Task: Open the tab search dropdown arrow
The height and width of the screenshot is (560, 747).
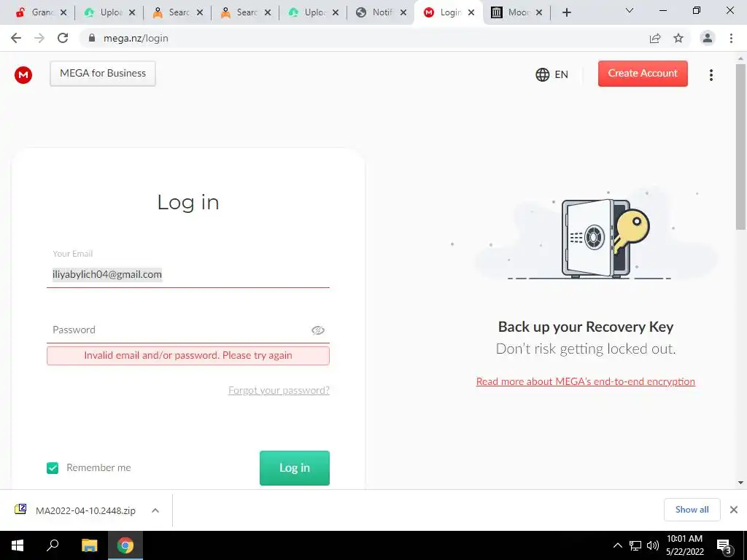Action: coord(630,10)
